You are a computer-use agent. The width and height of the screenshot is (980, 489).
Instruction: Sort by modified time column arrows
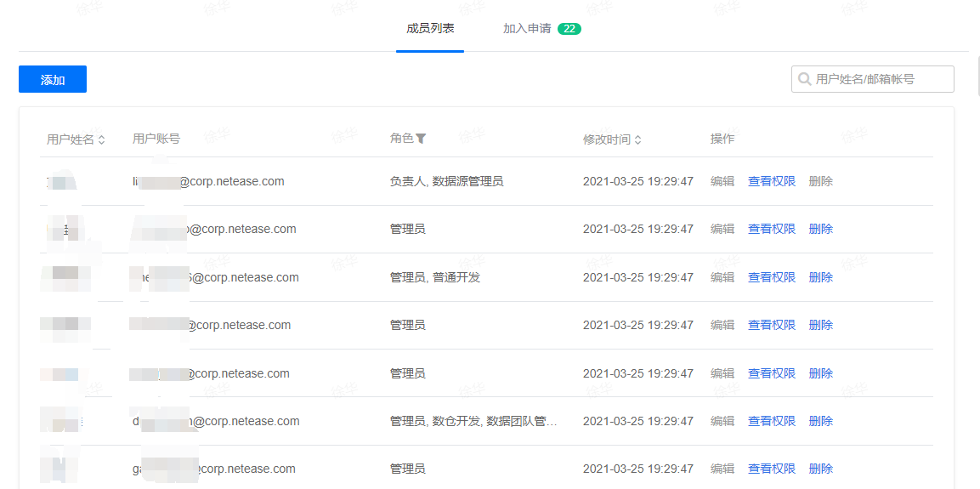[x=637, y=139]
